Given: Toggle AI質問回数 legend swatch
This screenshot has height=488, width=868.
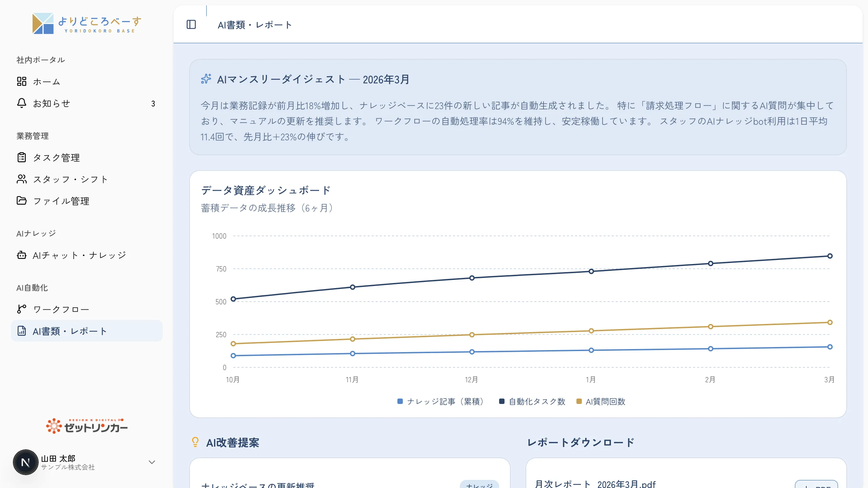Looking at the screenshot, I should 579,401.
